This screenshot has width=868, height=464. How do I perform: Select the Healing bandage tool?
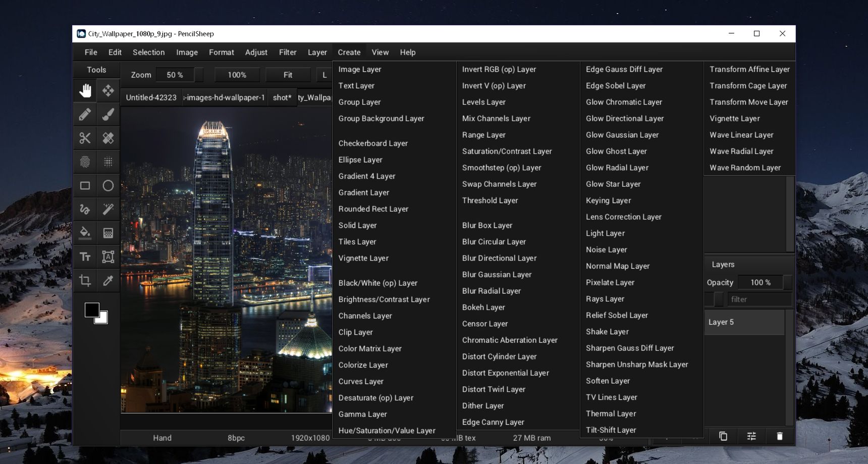(x=108, y=138)
